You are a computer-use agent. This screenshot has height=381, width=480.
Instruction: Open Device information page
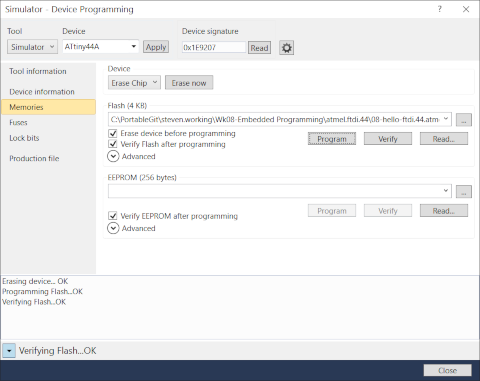[42, 92]
